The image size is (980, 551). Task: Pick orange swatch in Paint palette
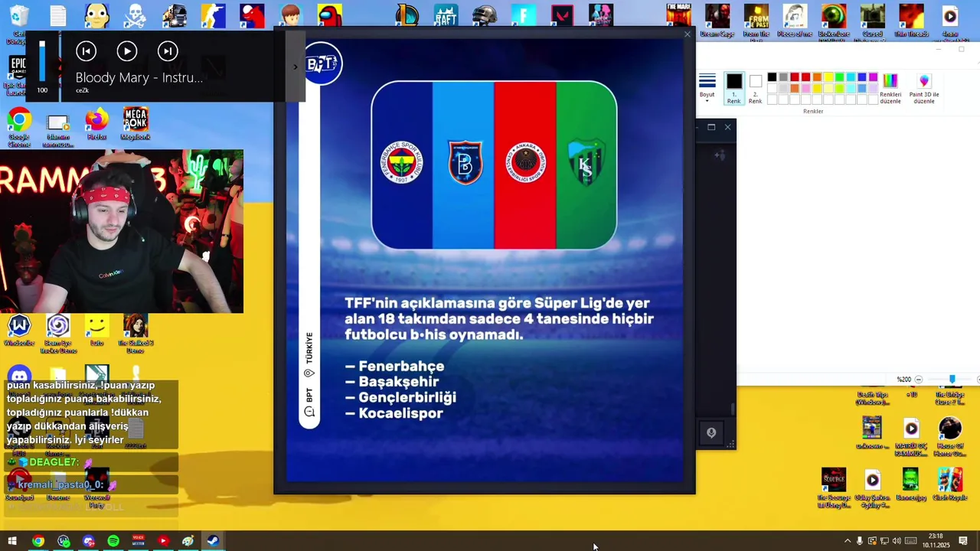817,77
